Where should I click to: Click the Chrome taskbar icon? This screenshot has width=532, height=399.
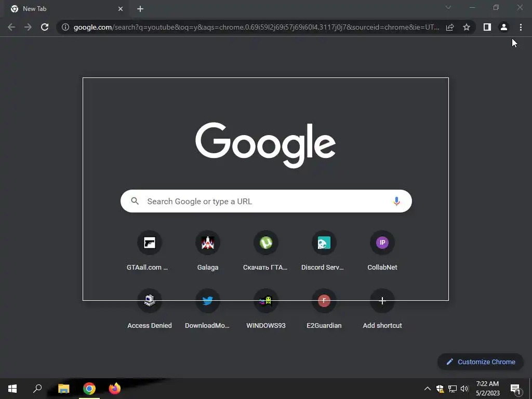coord(89,389)
